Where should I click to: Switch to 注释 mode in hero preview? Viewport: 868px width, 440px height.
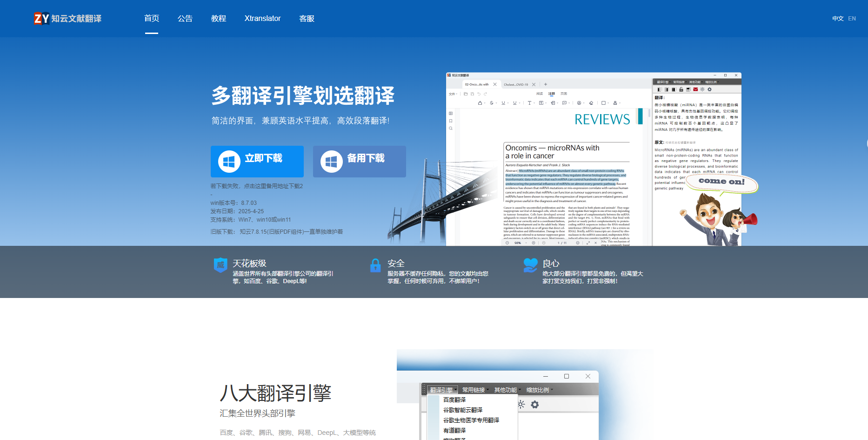click(x=552, y=94)
